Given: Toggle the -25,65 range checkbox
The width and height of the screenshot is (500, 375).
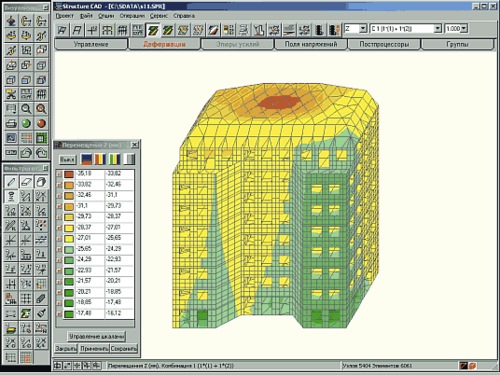Looking at the screenshot, I should click(59, 249).
